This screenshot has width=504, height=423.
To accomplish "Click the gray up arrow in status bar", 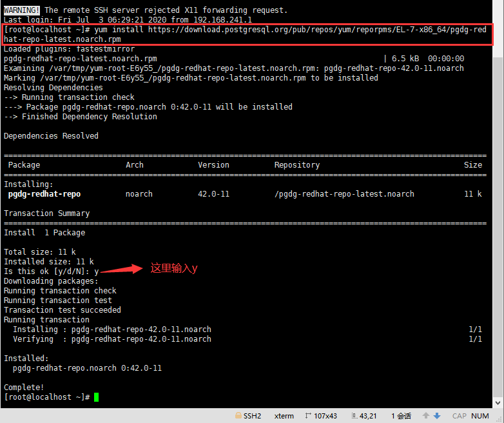I will point(426,416).
